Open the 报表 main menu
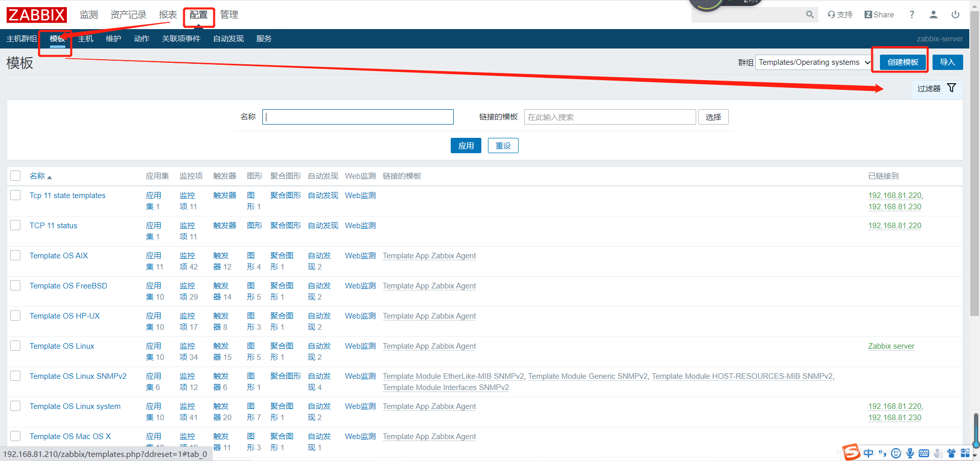Screen dimensions: 980x461 (168, 15)
